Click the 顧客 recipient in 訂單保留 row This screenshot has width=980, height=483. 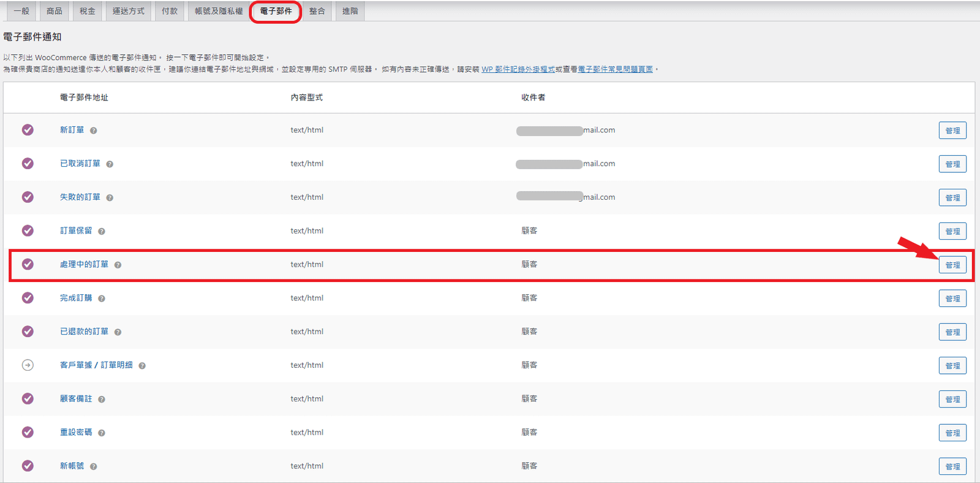click(x=529, y=230)
